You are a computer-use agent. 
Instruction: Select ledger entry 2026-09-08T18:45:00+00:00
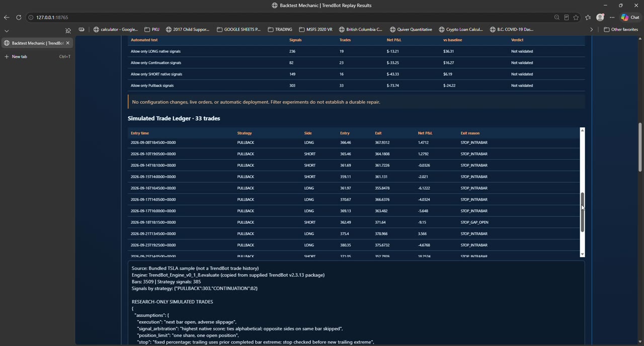(x=354, y=142)
